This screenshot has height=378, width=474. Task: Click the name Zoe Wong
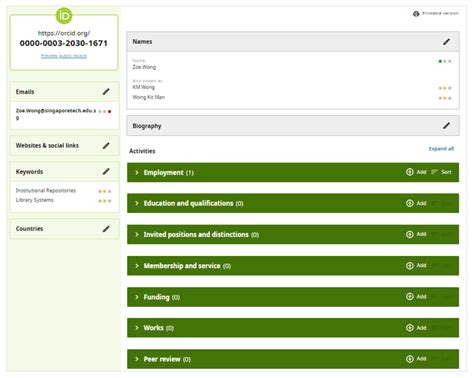(x=144, y=67)
